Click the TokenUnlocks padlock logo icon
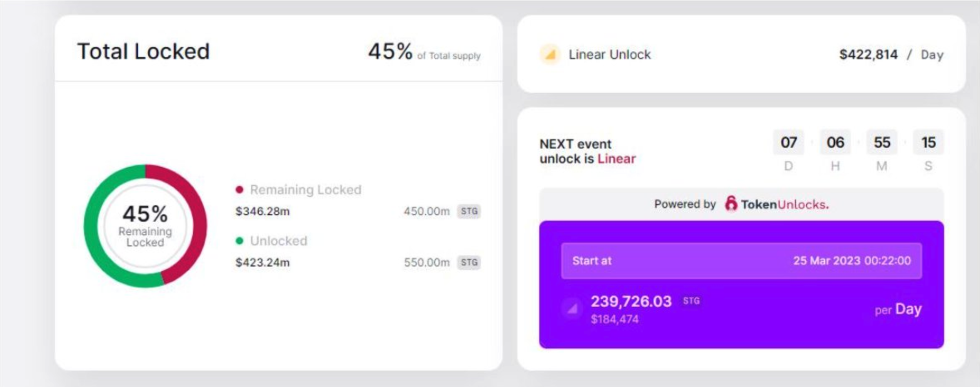The image size is (980, 387). 731,203
